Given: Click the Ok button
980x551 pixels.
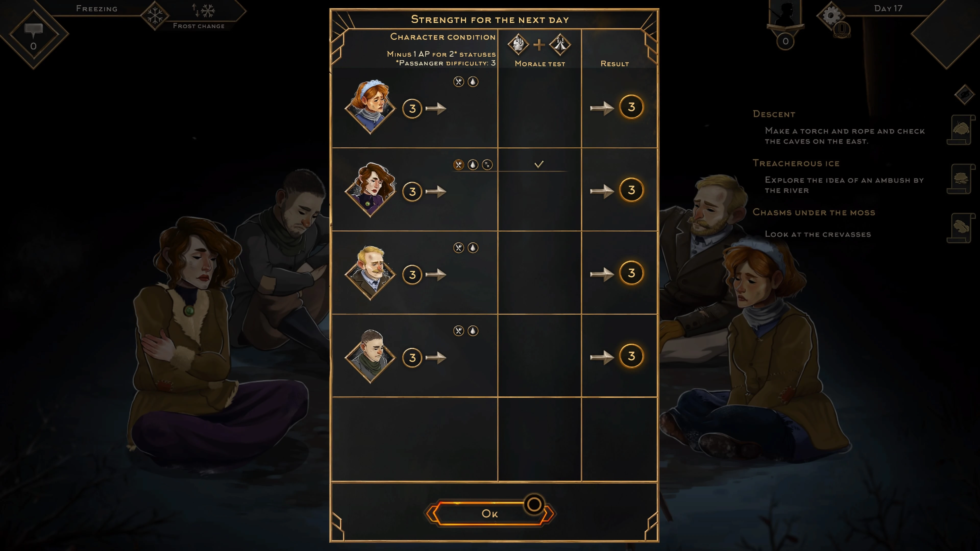Looking at the screenshot, I should (490, 513).
